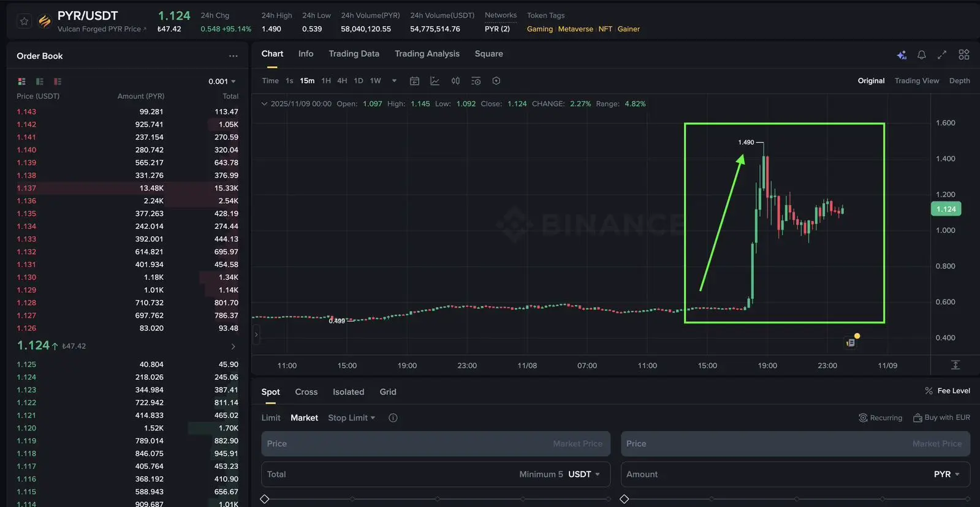Switch chart to Trading View mode
This screenshot has width=980, height=507.
click(x=916, y=81)
